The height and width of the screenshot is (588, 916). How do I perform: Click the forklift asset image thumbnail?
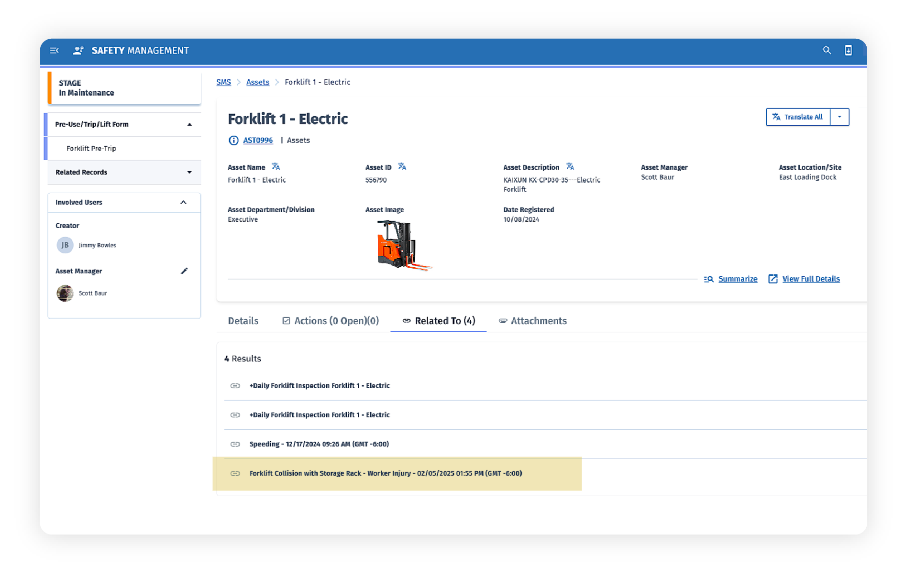click(404, 245)
